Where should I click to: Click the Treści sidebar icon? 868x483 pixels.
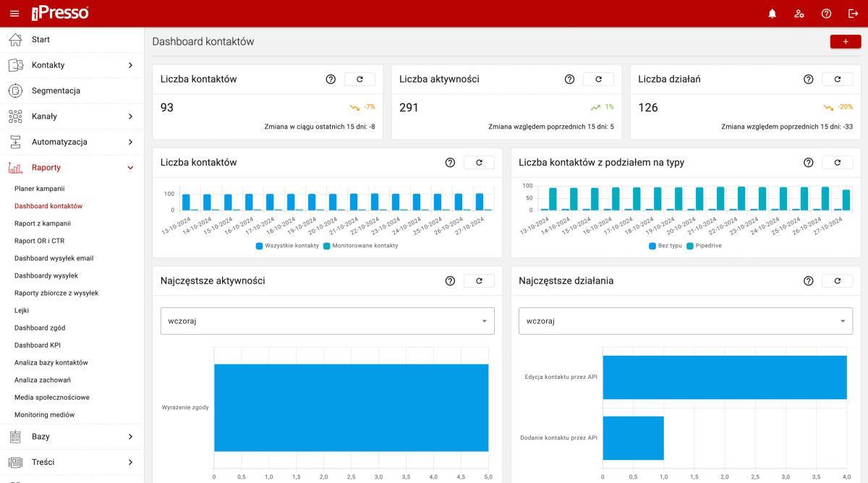click(x=15, y=462)
